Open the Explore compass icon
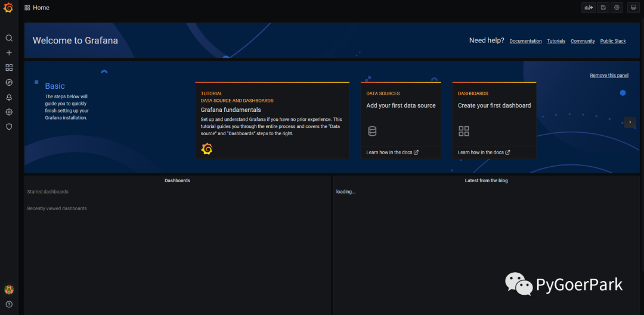Image resolution: width=644 pixels, height=315 pixels. (9, 82)
